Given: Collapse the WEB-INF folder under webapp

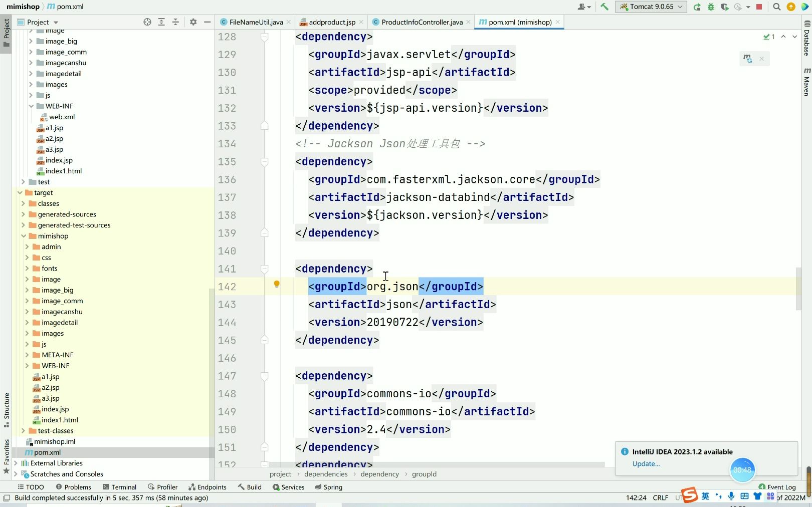Looking at the screenshot, I should point(31,106).
